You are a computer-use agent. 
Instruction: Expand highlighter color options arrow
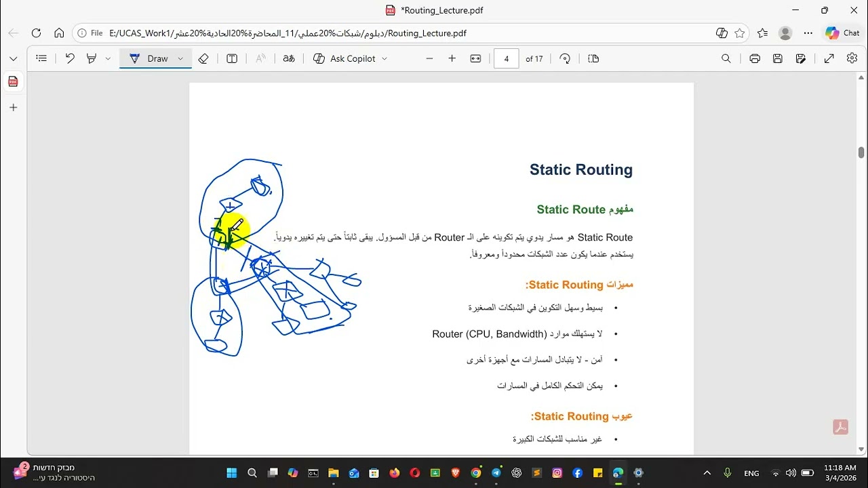click(x=108, y=59)
